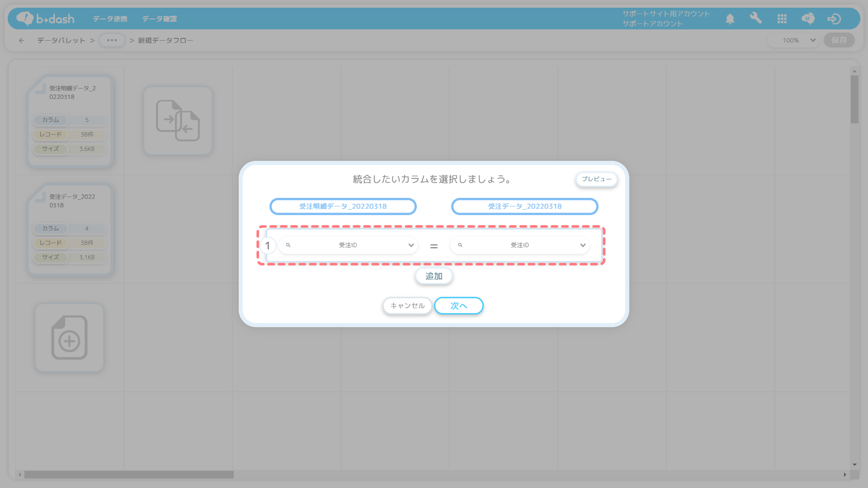Open the notifications bell

730,19
